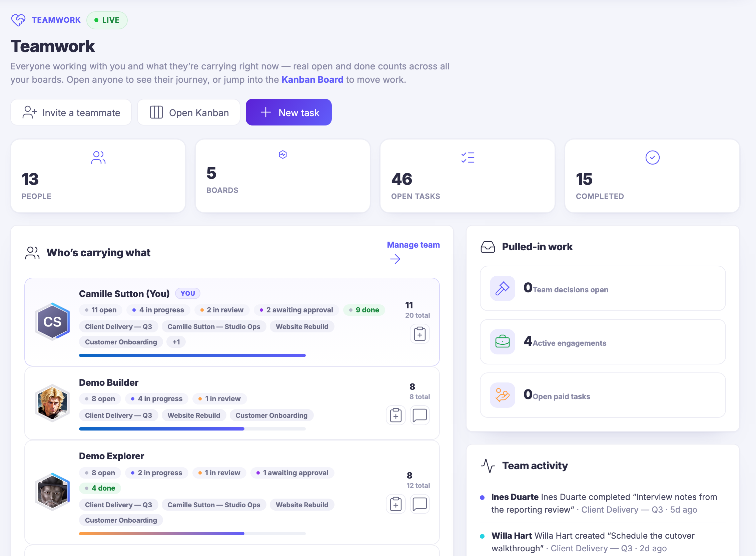Open the Team decisions open card
Viewport: 756px width, 556px height.
(603, 288)
